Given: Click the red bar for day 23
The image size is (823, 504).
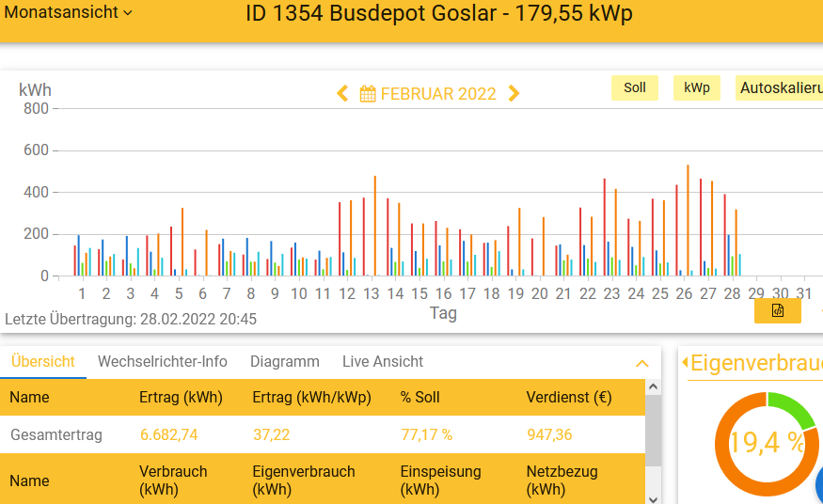Looking at the screenshot, I should click(x=604, y=228).
